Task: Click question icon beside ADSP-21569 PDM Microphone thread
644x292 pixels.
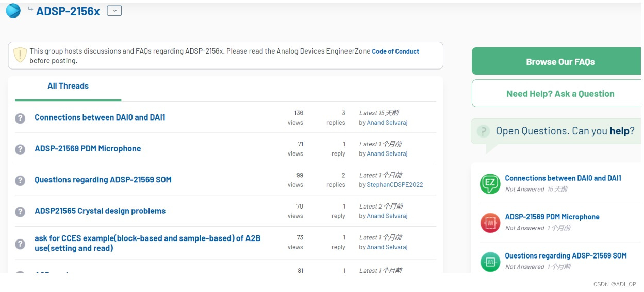Action: coord(20,149)
